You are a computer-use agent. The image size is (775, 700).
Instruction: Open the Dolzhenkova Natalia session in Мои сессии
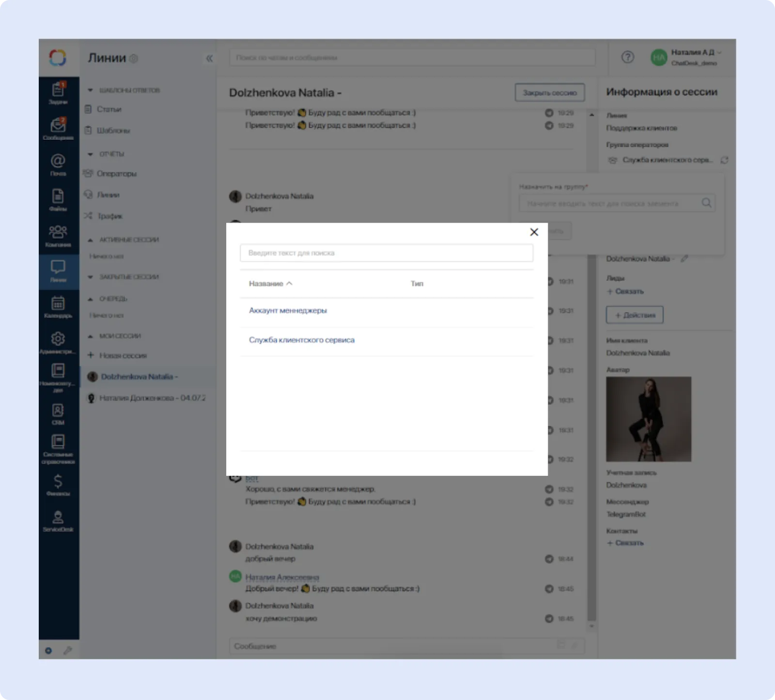pyautogui.click(x=139, y=377)
